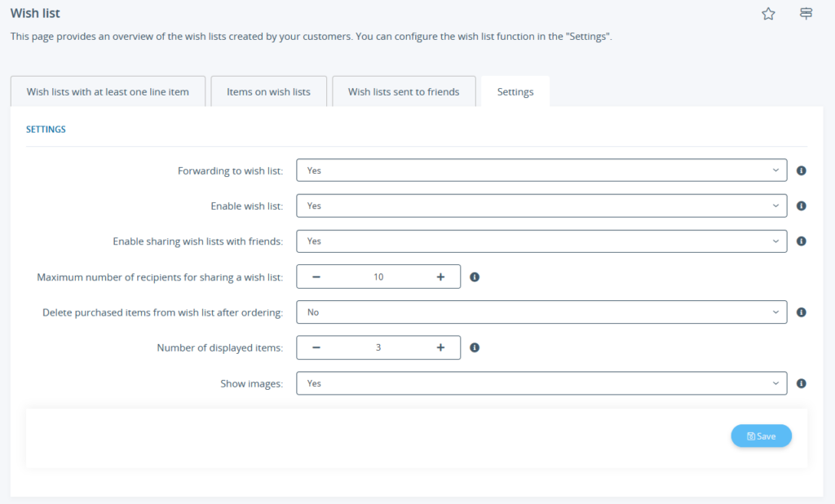
Task: Click the Save button
Action: tap(761, 435)
